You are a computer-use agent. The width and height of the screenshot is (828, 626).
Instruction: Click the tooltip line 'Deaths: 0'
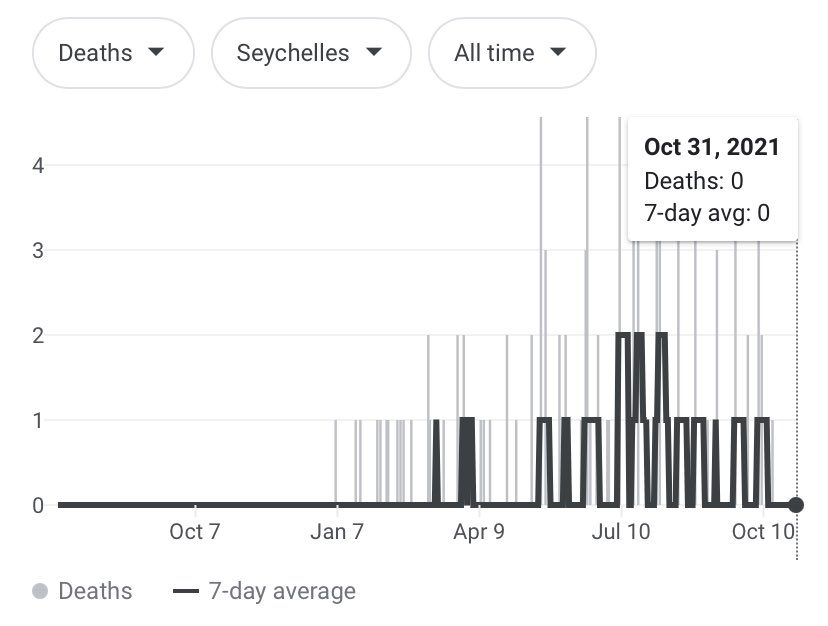click(694, 181)
